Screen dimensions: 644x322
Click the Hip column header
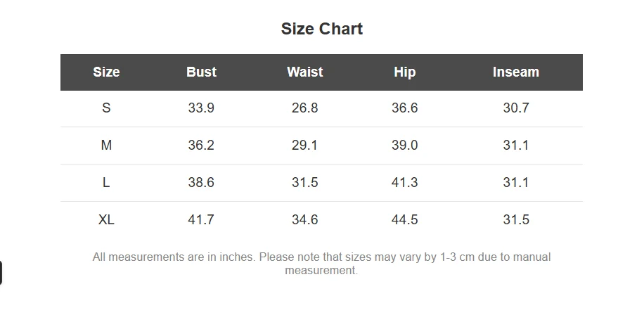coord(404,72)
